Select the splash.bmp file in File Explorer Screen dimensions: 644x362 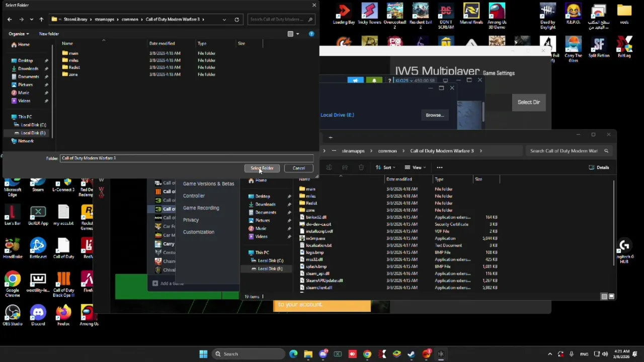point(316,266)
